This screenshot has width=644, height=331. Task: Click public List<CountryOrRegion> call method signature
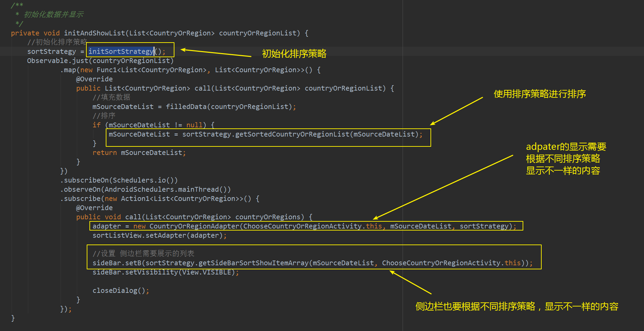click(x=235, y=88)
